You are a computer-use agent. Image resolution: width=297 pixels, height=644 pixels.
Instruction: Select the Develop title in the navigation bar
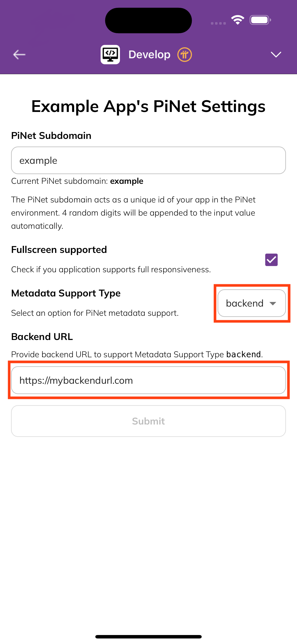[x=149, y=54]
